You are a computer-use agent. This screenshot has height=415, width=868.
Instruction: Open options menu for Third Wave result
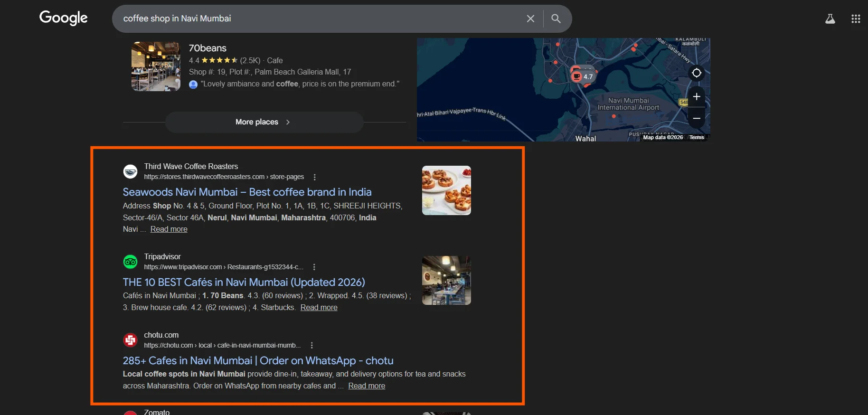click(314, 177)
